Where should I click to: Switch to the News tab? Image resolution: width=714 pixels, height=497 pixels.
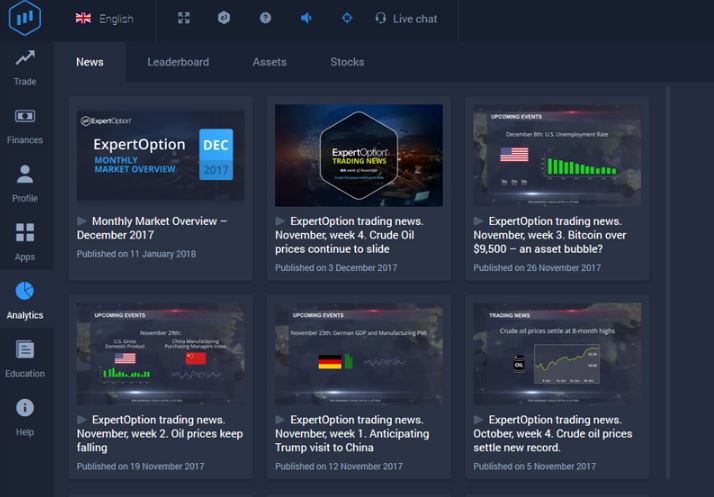point(90,62)
